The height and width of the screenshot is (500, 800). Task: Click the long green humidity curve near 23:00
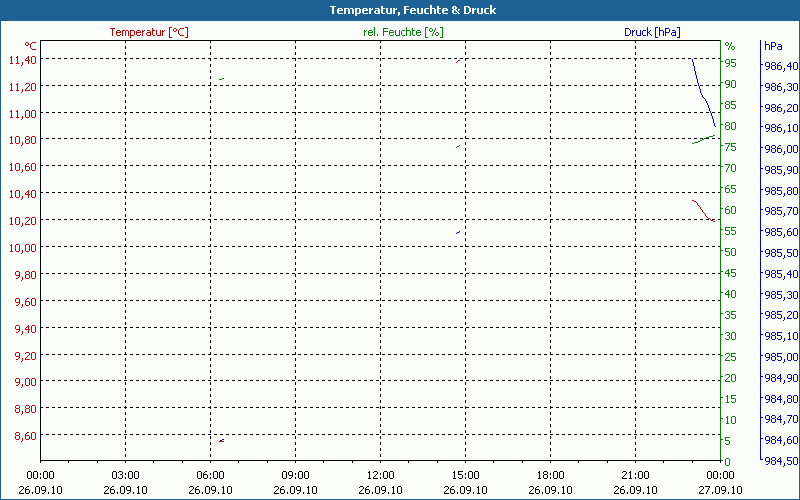click(x=704, y=139)
